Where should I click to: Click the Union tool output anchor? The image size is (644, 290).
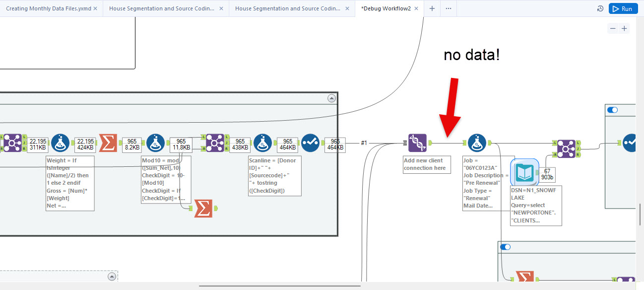pos(430,143)
